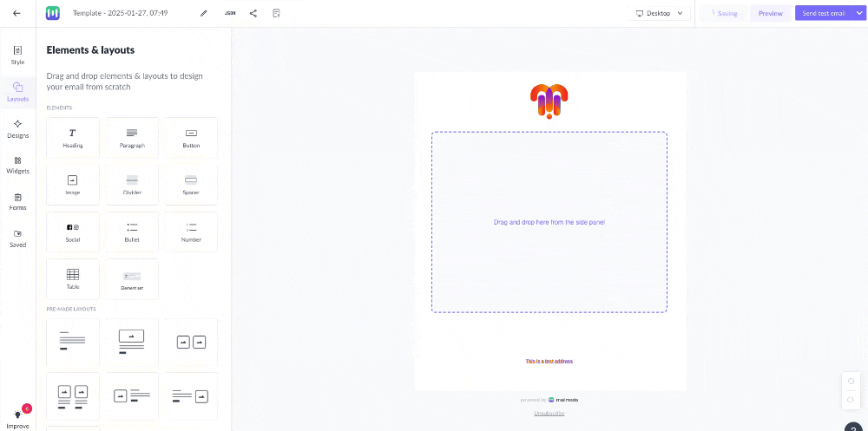Select the Button element

point(191,138)
